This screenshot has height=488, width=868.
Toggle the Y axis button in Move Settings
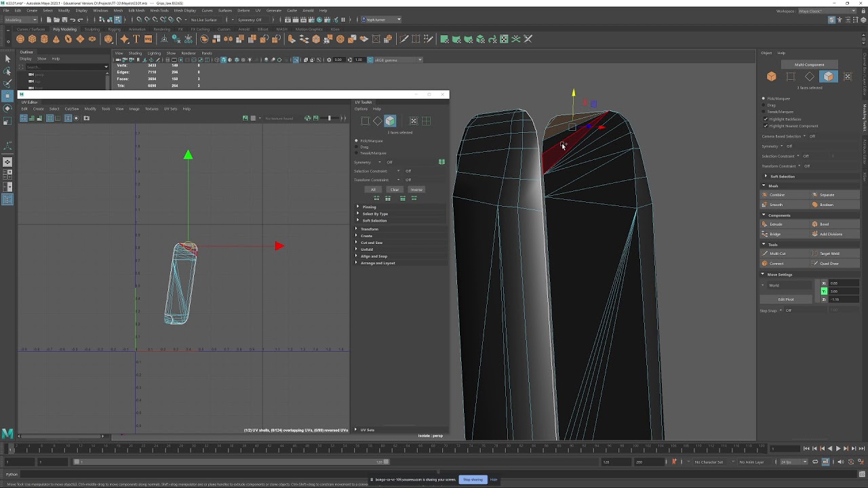coord(824,291)
